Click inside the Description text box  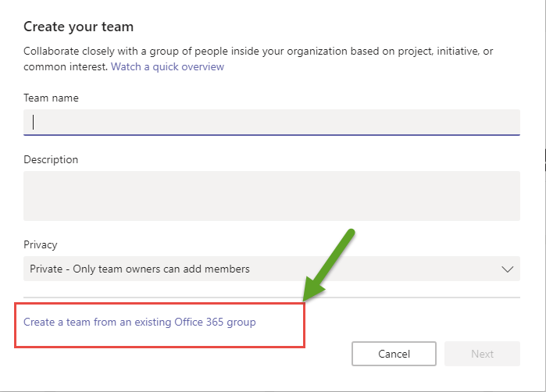tap(271, 195)
